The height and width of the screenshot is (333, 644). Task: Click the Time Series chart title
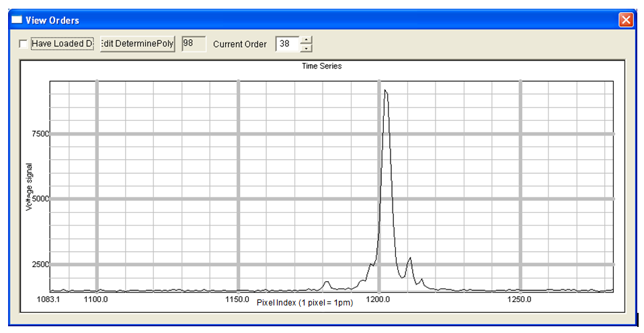click(x=321, y=66)
